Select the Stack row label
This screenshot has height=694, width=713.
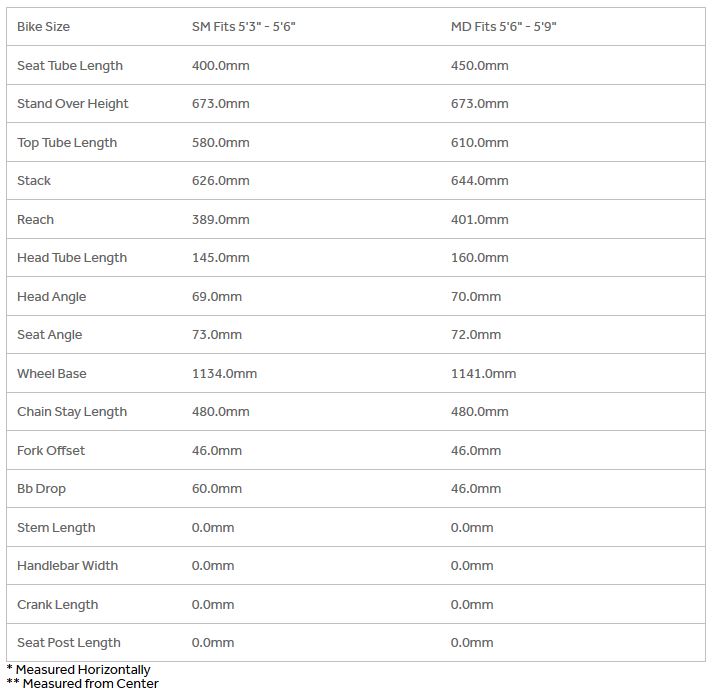[34, 181]
